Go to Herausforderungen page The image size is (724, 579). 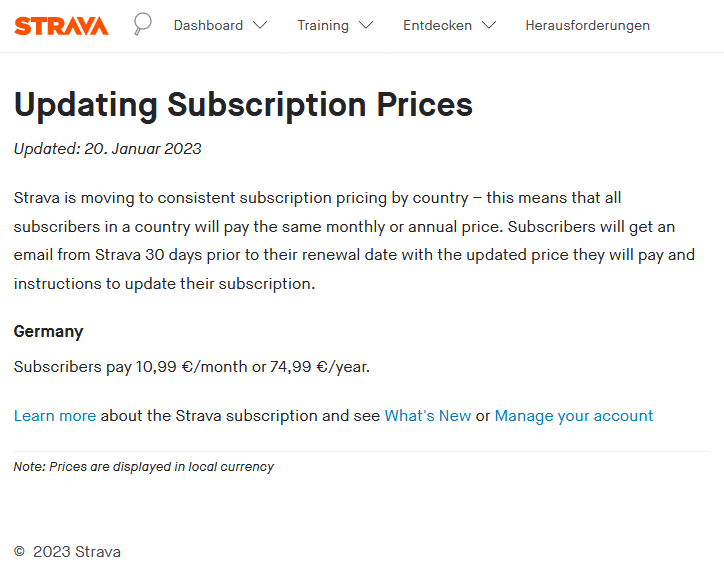(587, 25)
